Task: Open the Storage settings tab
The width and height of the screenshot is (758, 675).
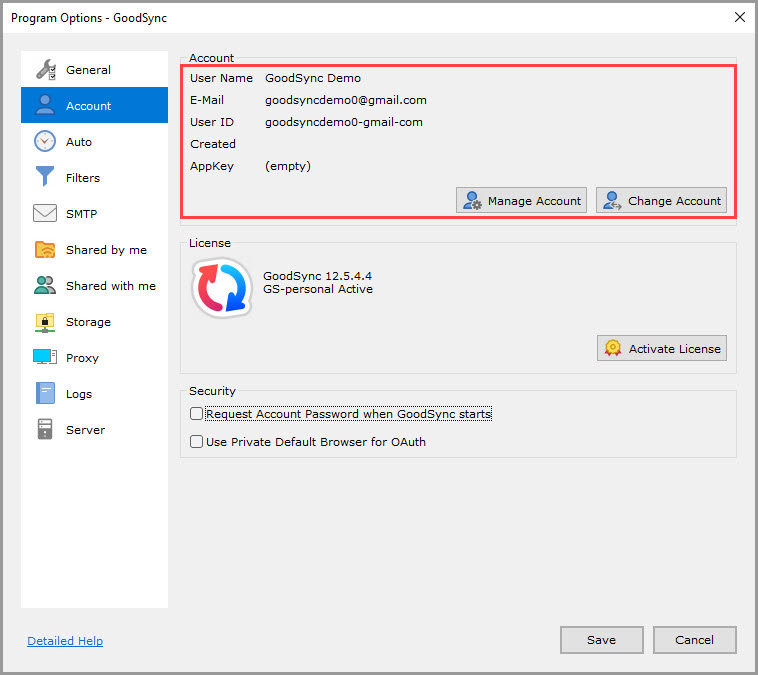Action: pos(94,322)
